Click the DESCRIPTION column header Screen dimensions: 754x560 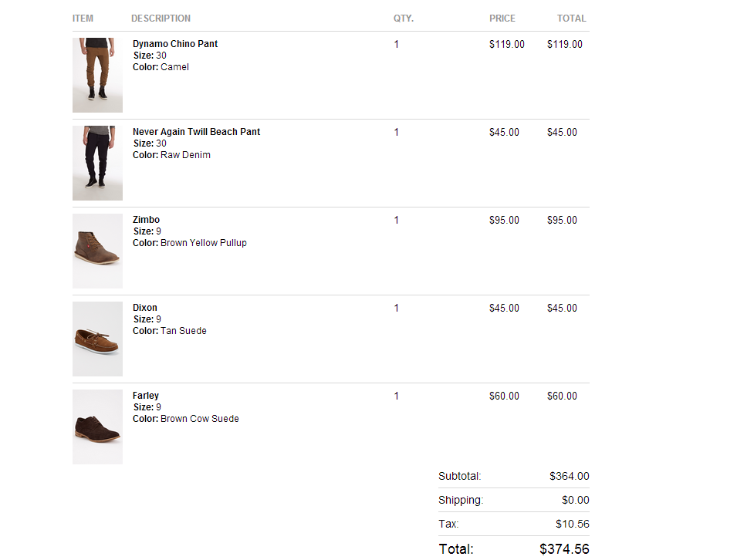click(161, 19)
